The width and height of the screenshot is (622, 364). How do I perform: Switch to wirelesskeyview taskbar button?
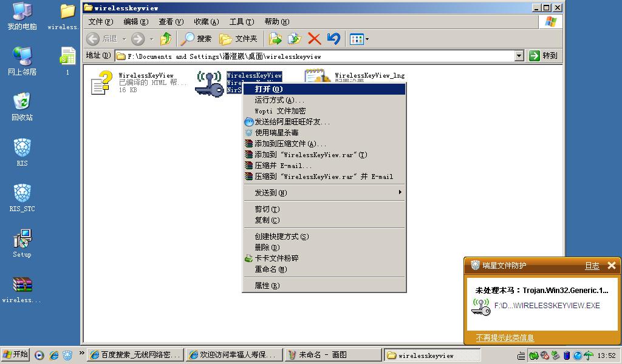[432, 356]
